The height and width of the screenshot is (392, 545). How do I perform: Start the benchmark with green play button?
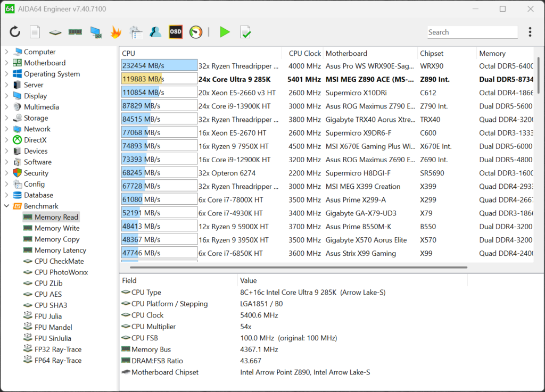[x=225, y=32]
